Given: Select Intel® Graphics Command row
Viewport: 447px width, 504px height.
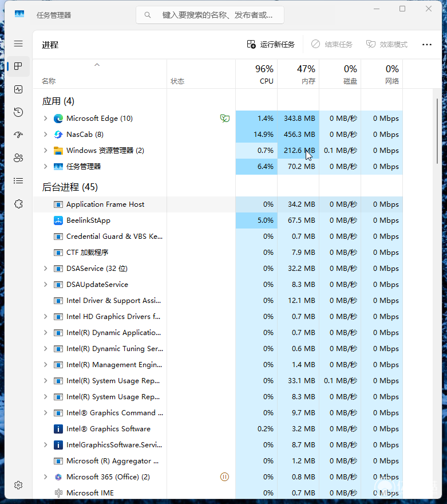Looking at the screenshot, I should (x=217, y=413).
